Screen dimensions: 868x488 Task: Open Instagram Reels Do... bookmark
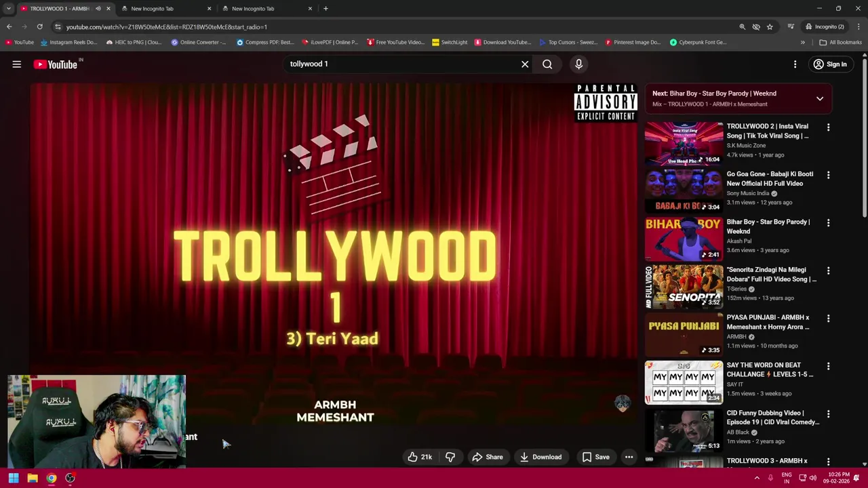(68, 42)
